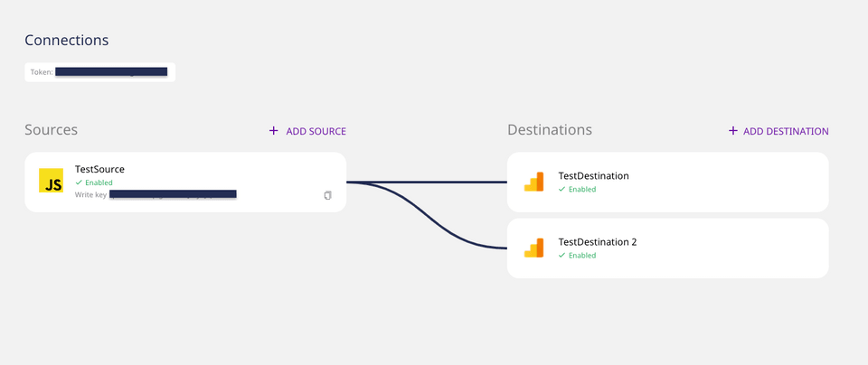Click the plus icon beside ADD SOURCE
This screenshot has width=868, height=365.
(273, 130)
